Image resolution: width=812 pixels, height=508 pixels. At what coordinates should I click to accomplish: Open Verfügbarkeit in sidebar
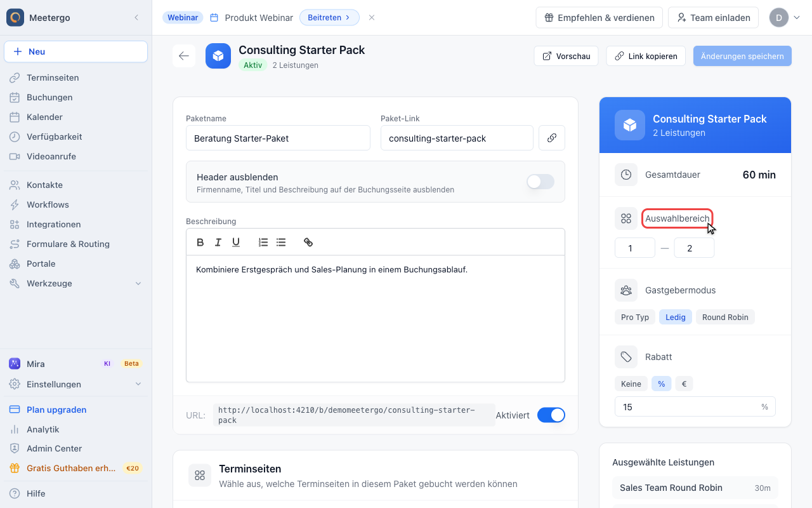76,137
